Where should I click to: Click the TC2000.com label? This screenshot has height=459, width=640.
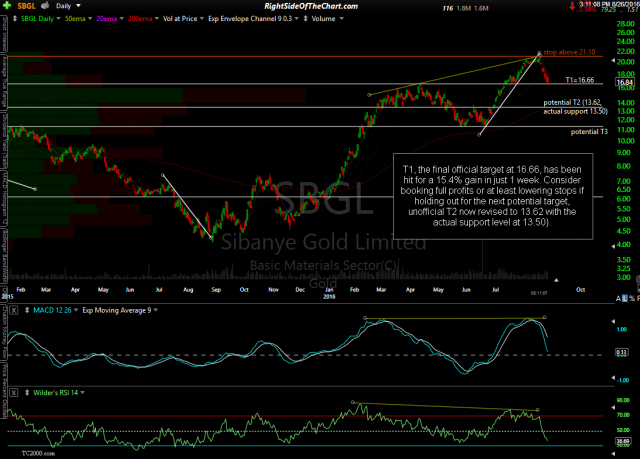point(38,453)
